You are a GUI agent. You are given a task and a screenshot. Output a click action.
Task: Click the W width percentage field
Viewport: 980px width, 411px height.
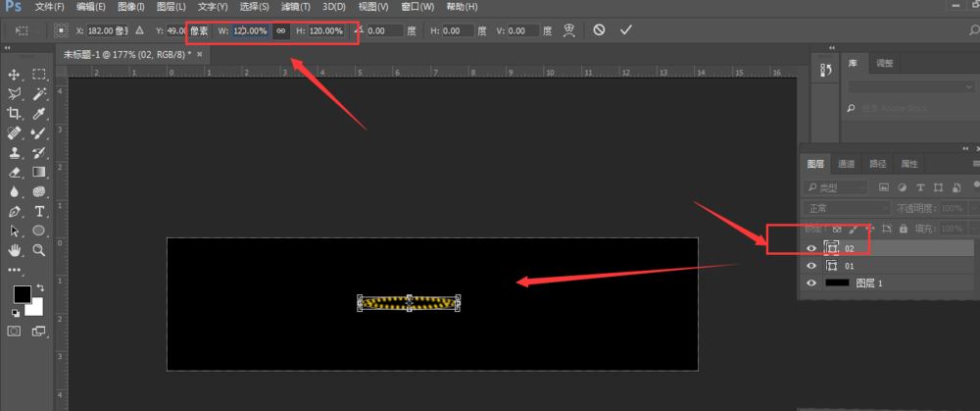pyautogui.click(x=251, y=30)
